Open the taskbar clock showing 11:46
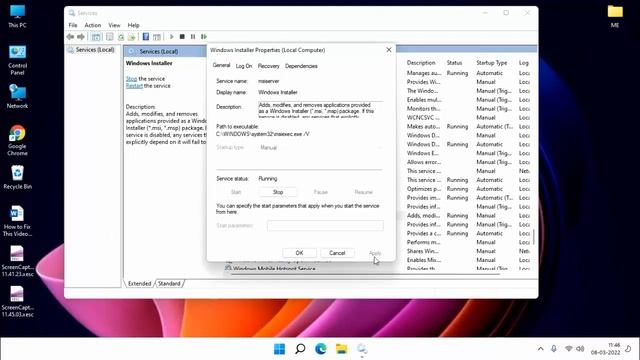640x360 pixels. [x=605, y=349]
